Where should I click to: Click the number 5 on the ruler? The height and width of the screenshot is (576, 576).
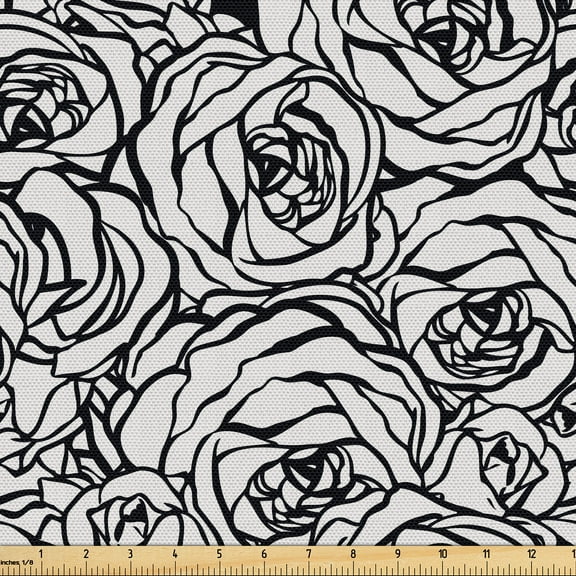point(219,554)
